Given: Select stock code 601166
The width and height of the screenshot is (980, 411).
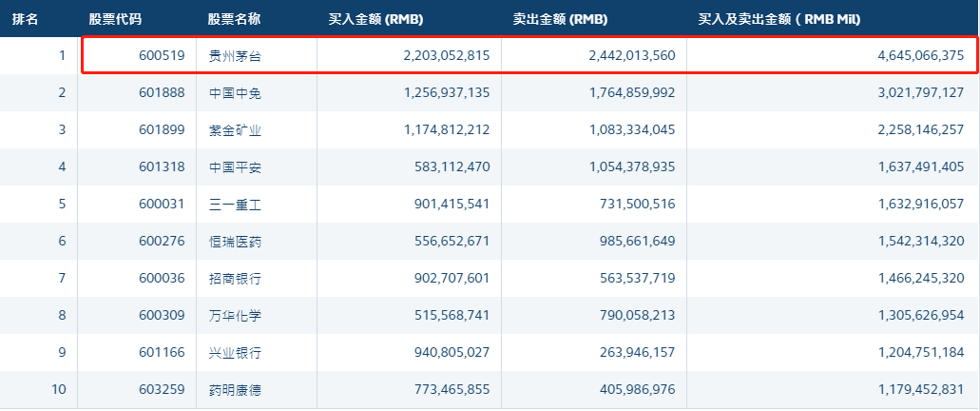Looking at the screenshot, I should pos(162,352).
